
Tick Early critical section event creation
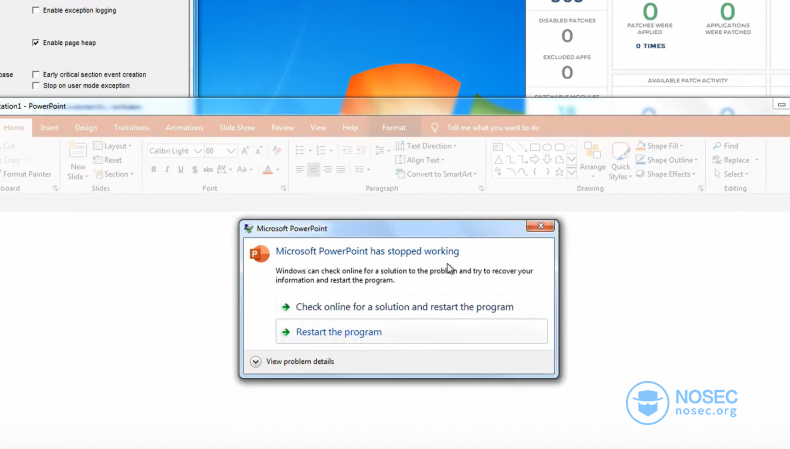coord(35,74)
